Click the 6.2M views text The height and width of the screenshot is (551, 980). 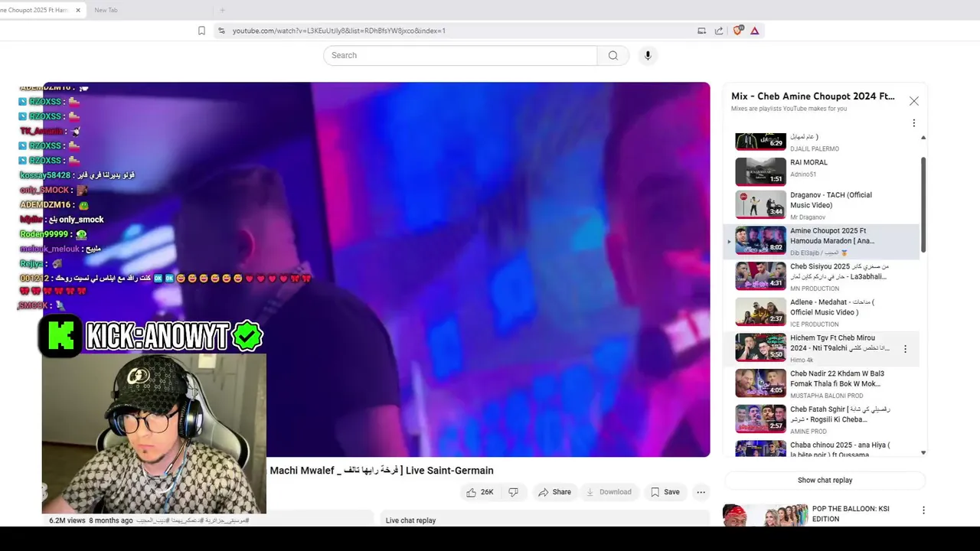click(x=67, y=520)
